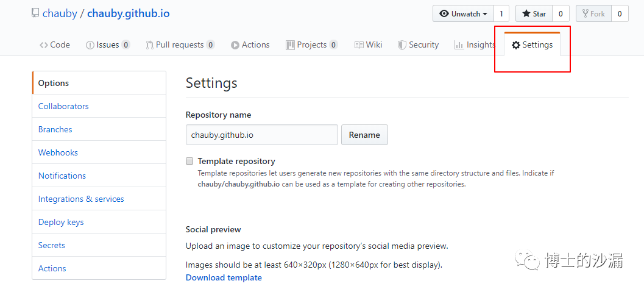This screenshot has height=289, width=644.
Task: Click the Insights bar graph icon
Action: pyautogui.click(x=459, y=45)
